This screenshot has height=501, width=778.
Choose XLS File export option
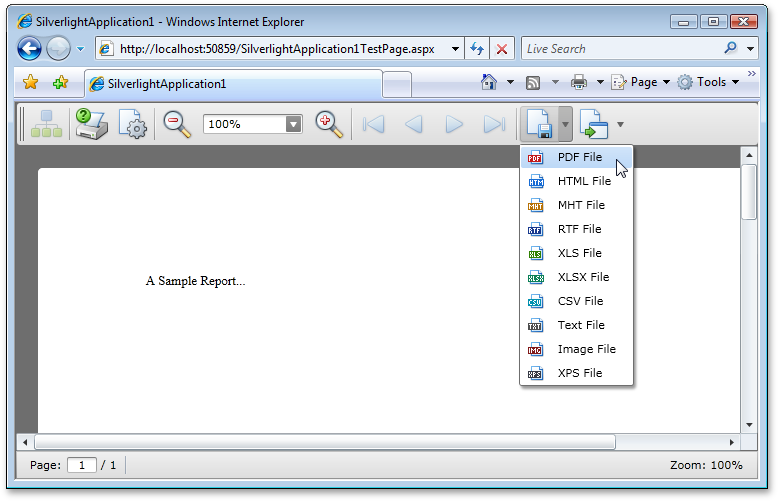tap(576, 253)
